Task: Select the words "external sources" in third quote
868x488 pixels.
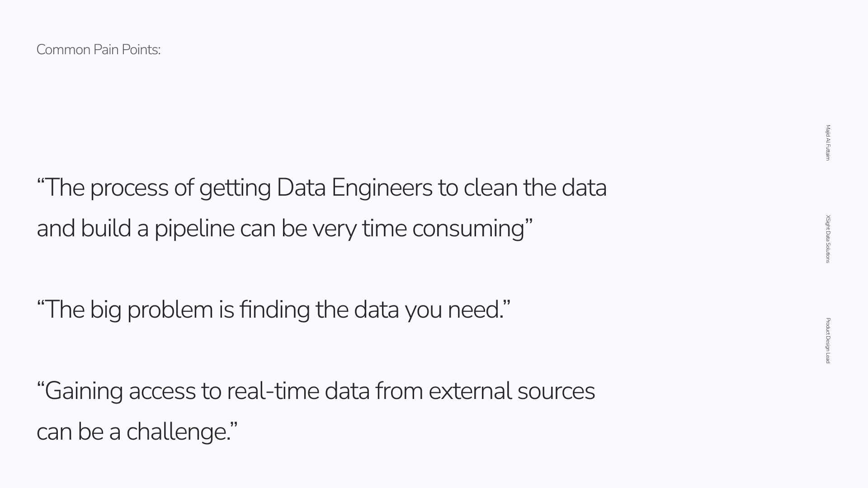Action: click(511, 391)
